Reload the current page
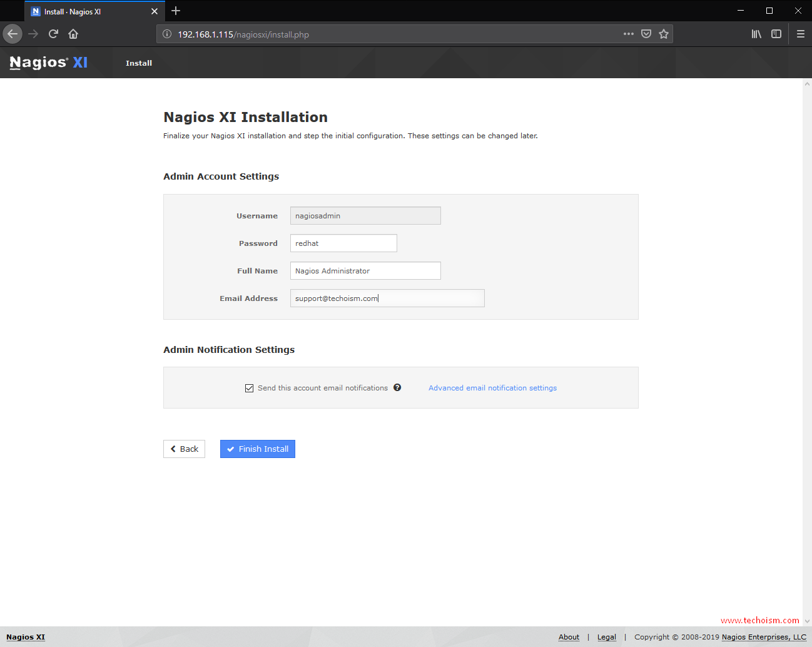 [53, 34]
